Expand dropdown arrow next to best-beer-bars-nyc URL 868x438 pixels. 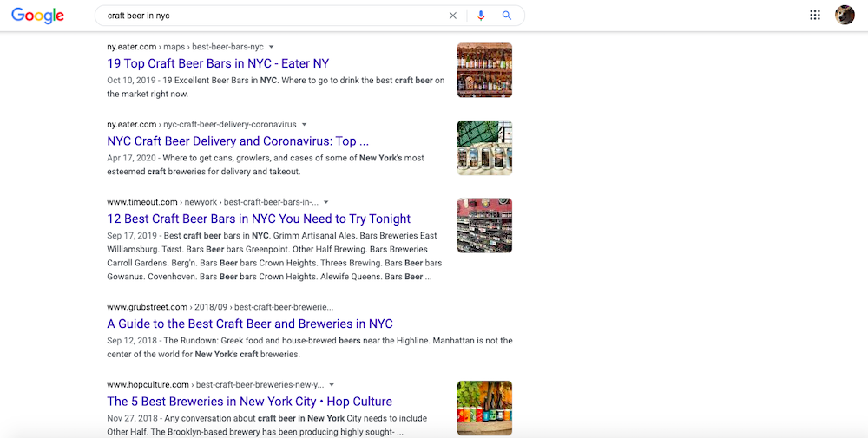(271, 47)
